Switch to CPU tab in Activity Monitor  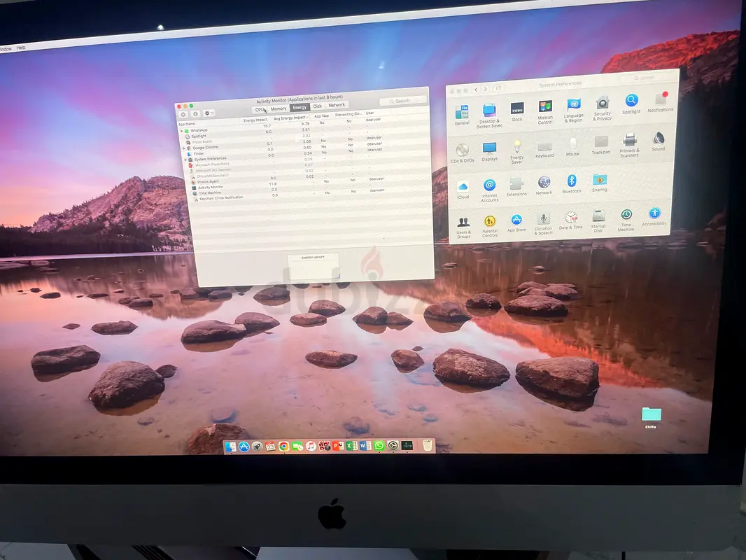(260, 109)
